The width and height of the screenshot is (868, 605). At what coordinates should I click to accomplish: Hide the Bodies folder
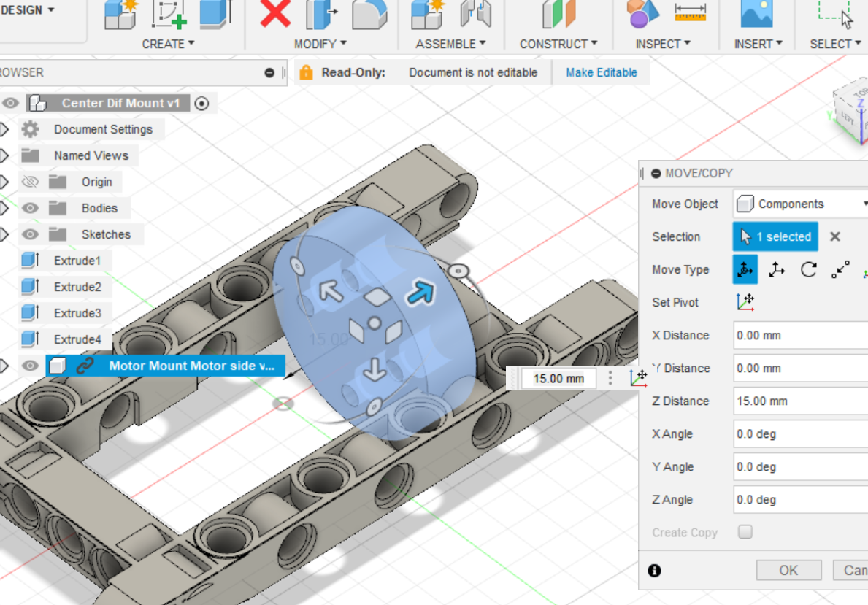coord(30,208)
